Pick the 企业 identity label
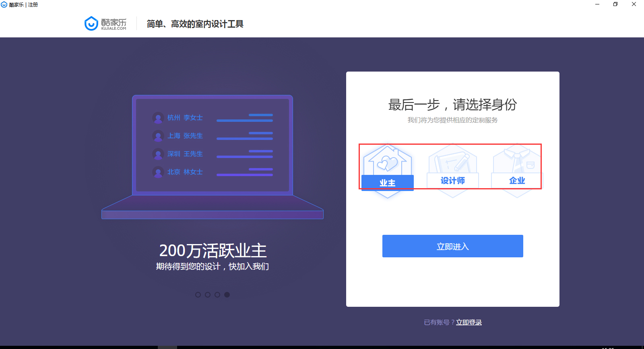 pyautogui.click(x=517, y=181)
